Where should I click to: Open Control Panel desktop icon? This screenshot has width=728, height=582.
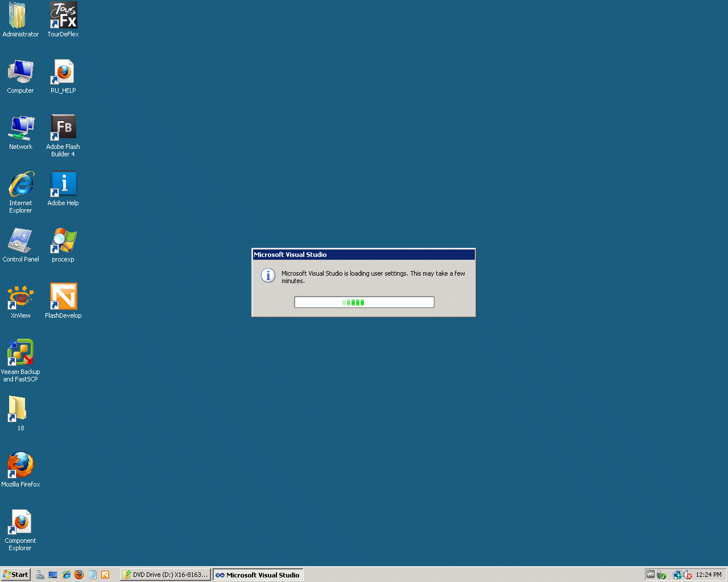pyautogui.click(x=20, y=245)
